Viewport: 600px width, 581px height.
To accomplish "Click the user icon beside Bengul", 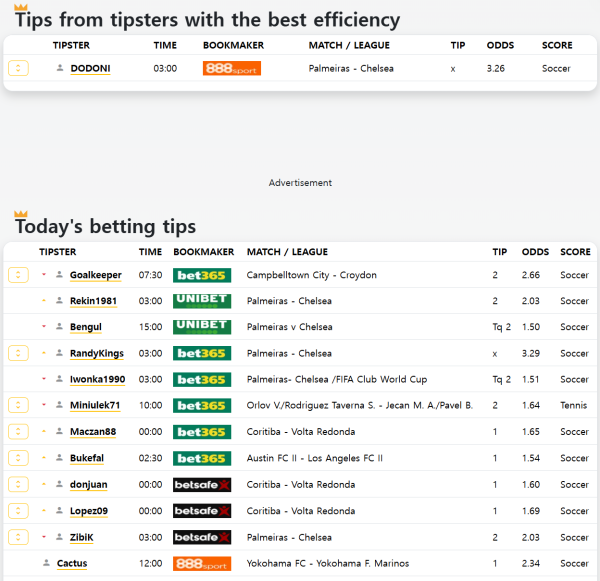I will click(x=59, y=327).
